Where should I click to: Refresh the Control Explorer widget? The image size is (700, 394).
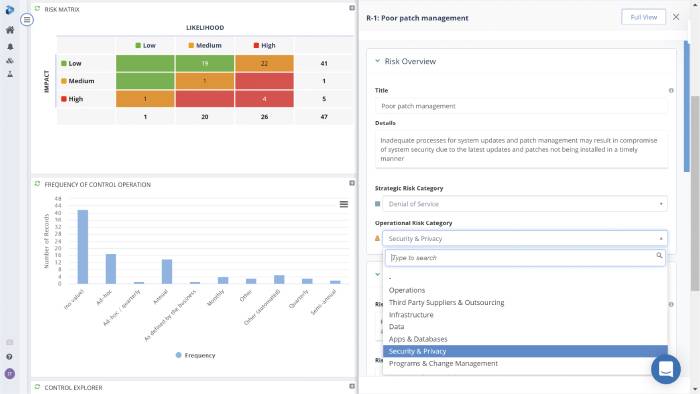38,387
